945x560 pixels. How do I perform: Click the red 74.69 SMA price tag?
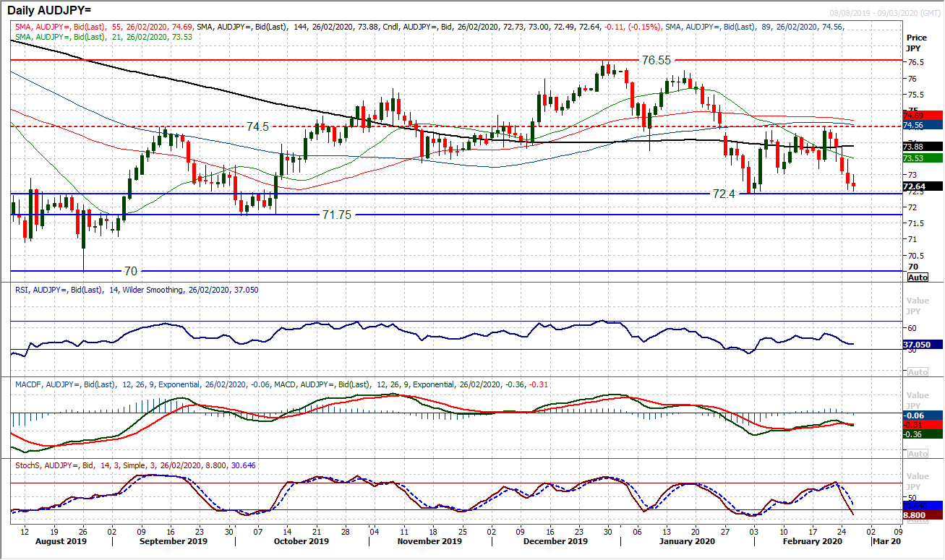point(923,115)
